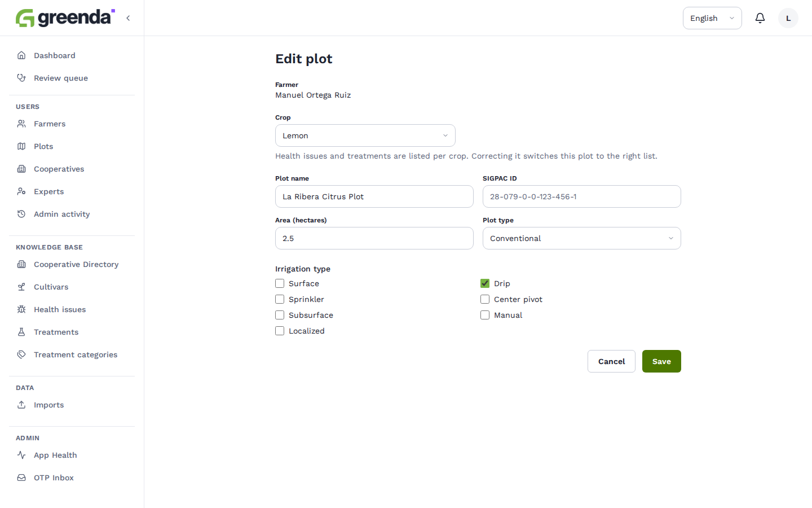
Task: Click the App Health pulse icon
Action: (x=21, y=455)
